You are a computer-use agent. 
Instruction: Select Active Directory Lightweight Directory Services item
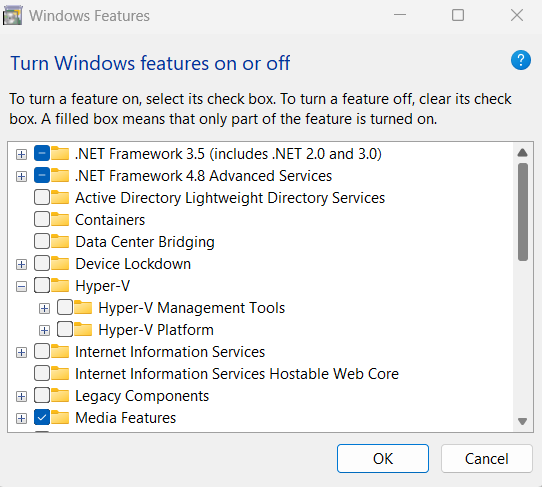click(230, 198)
